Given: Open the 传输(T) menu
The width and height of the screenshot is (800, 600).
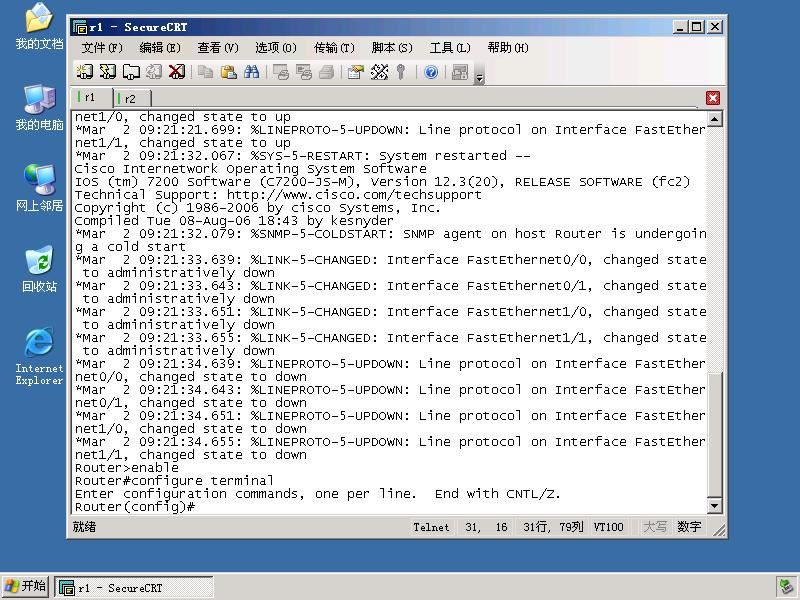Looking at the screenshot, I should pyautogui.click(x=334, y=48).
